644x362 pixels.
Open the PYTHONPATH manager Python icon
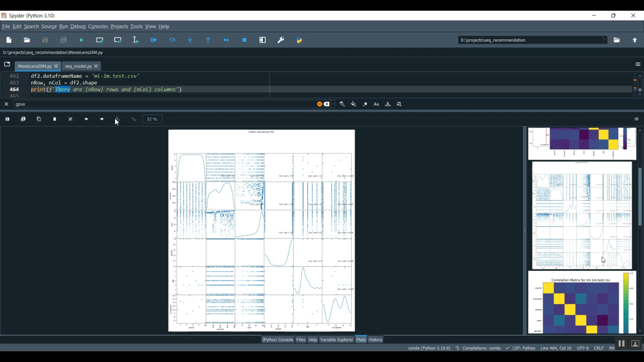[299, 40]
